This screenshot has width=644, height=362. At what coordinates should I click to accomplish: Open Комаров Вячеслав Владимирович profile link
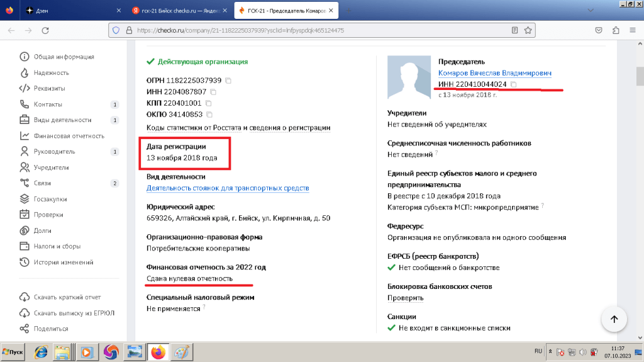494,73
